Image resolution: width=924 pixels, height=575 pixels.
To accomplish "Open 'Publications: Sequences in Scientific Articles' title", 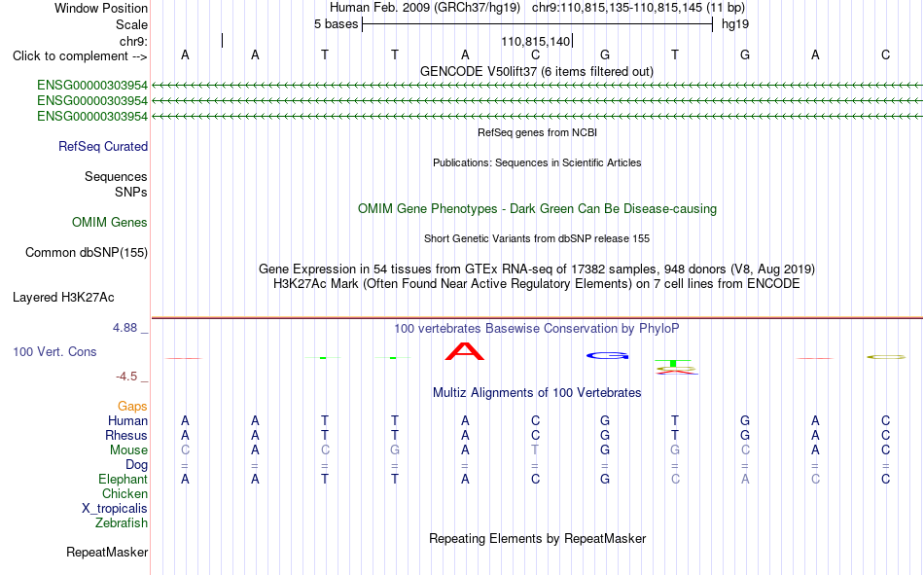I will click(x=537, y=162).
